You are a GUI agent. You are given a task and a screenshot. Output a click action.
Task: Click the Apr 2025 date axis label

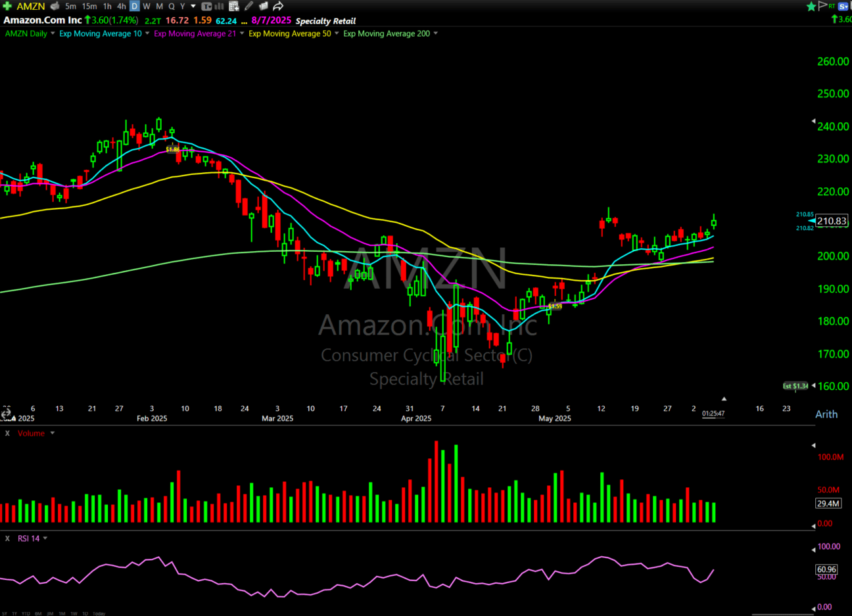click(416, 418)
